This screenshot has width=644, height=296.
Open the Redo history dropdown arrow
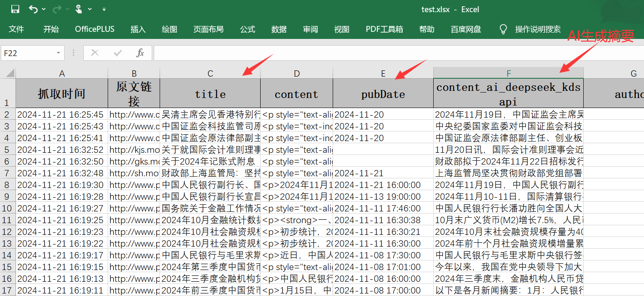67,9
